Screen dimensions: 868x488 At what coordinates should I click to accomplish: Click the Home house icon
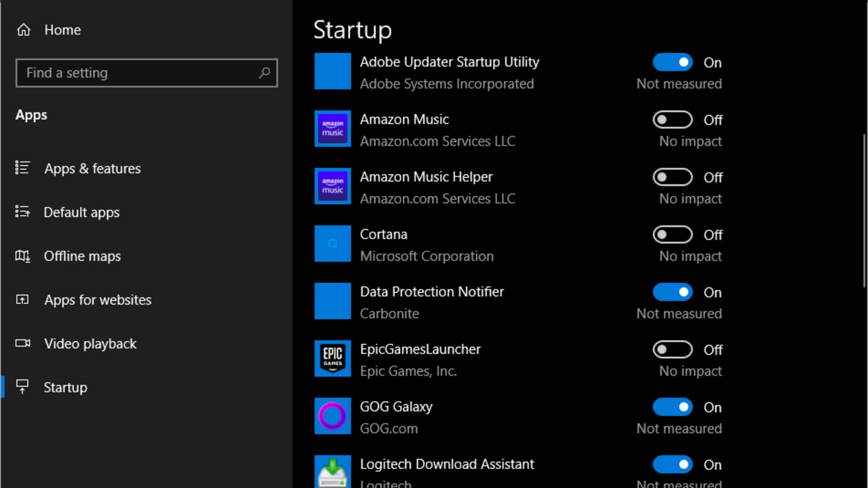(24, 30)
